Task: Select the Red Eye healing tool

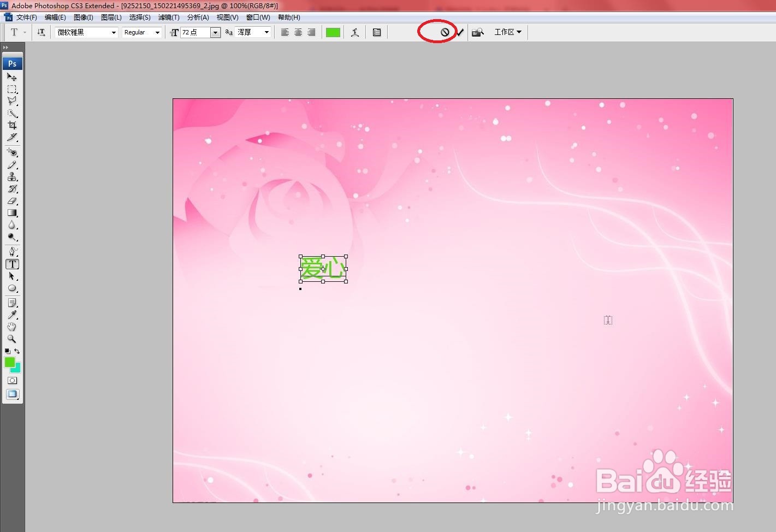Action: point(12,152)
